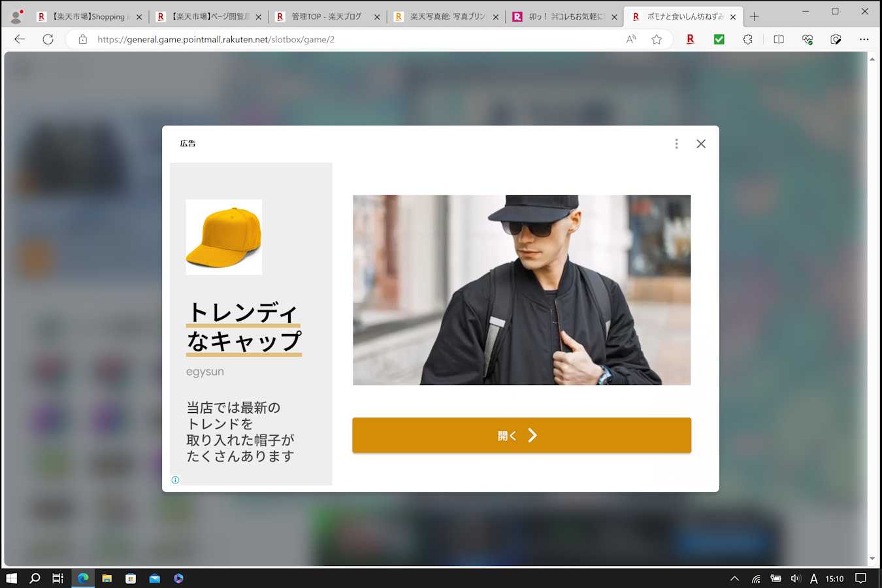Switch to the 楽天写真館 tab
Image resolution: width=882 pixels, height=588 pixels.
click(446, 17)
